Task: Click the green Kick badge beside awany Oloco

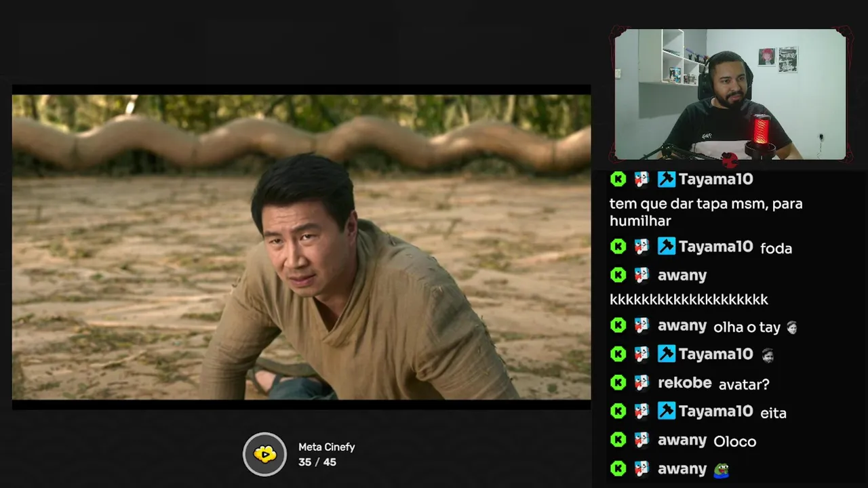Action: [x=618, y=441]
